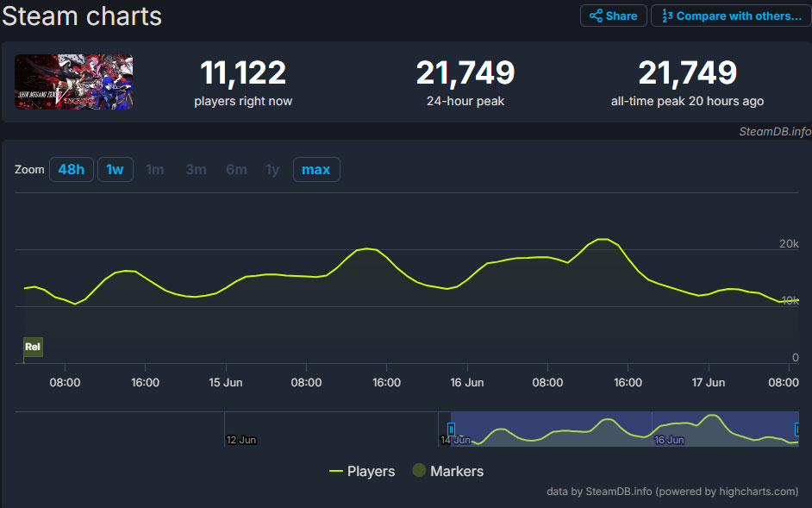812x508 pixels.
Task: Click the Rel release marker on the chart
Action: (33, 347)
